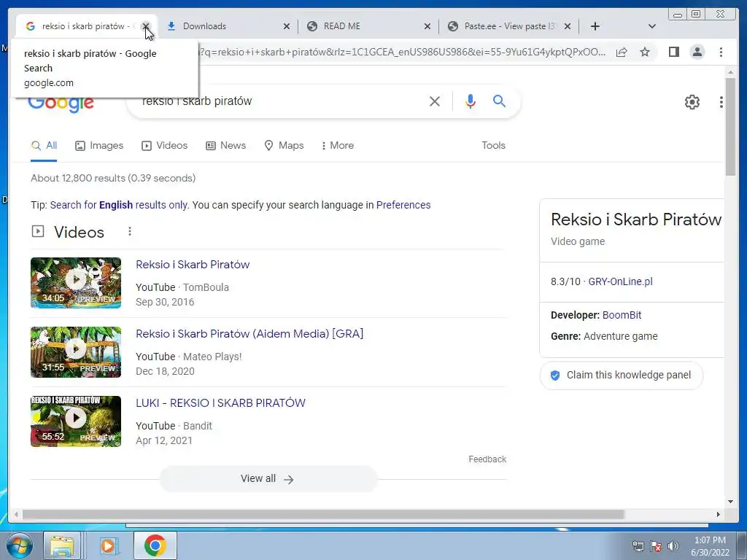747x560 pixels.
Task: Click the address bar URL
Action: click(403, 52)
